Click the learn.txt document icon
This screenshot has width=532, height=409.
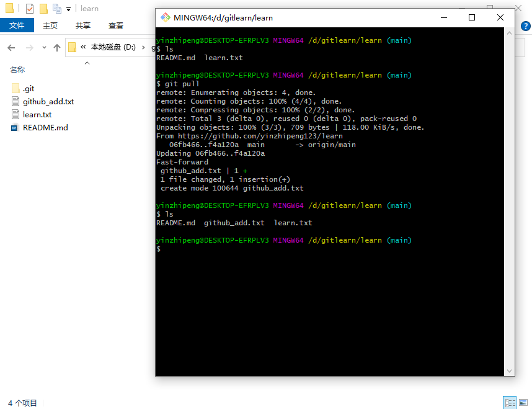click(16, 114)
